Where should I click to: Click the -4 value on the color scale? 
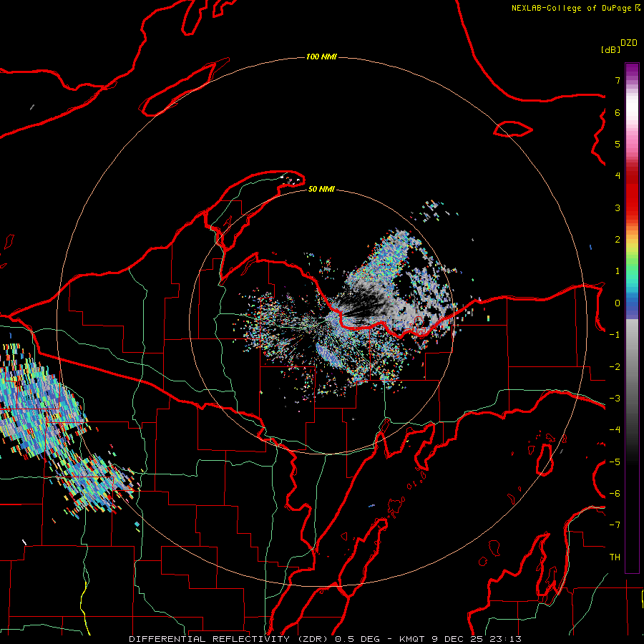pos(615,430)
